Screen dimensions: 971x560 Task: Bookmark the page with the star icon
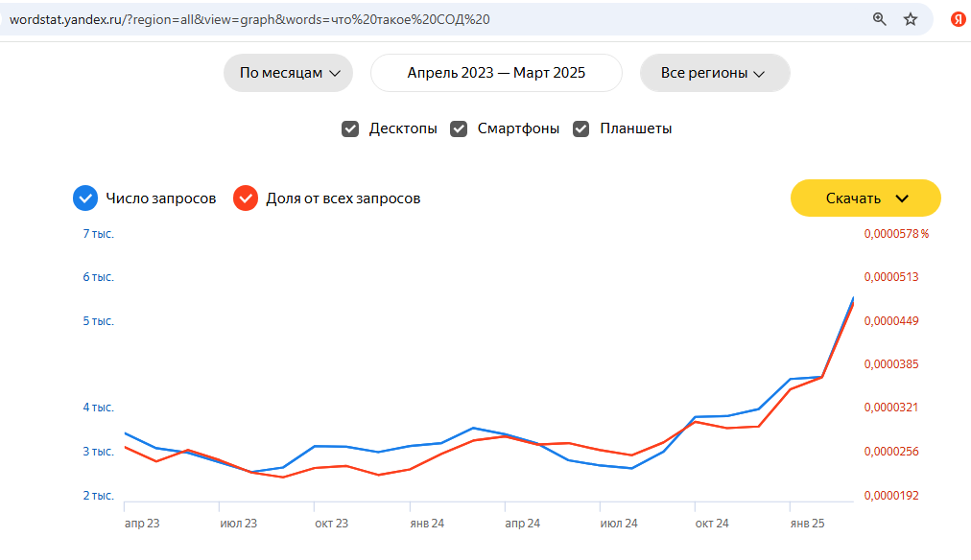pos(911,19)
